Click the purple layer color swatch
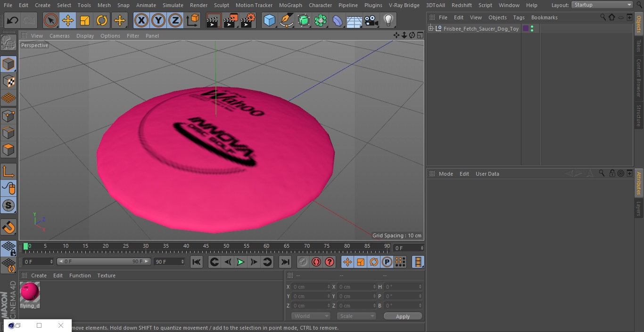The height and width of the screenshot is (332, 644). pos(526,29)
